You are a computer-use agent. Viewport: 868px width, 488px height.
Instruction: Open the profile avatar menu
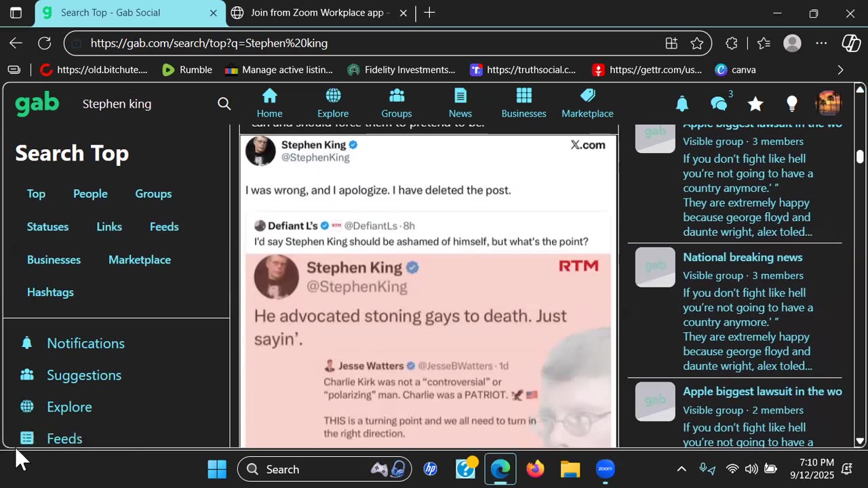click(828, 104)
